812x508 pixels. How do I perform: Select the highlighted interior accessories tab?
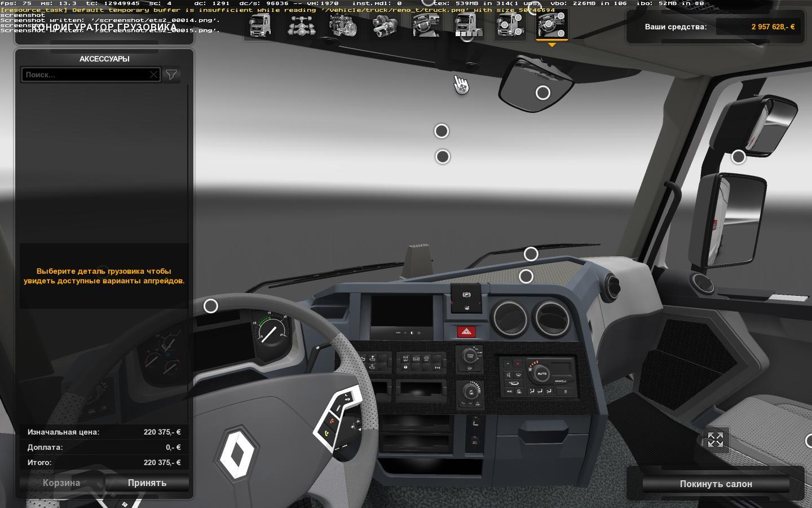pyautogui.click(x=552, y=26)
